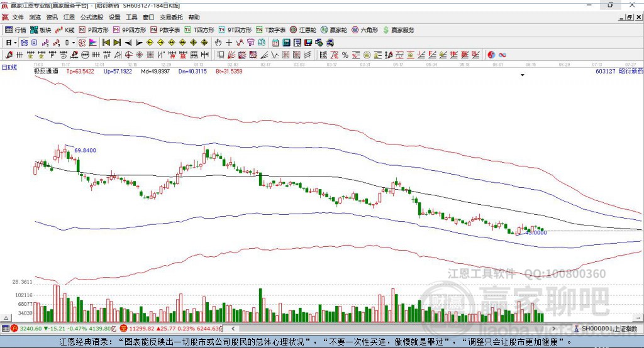Select the n² grid tool
The image size is (644, 348).
click(x=107, y=55)
